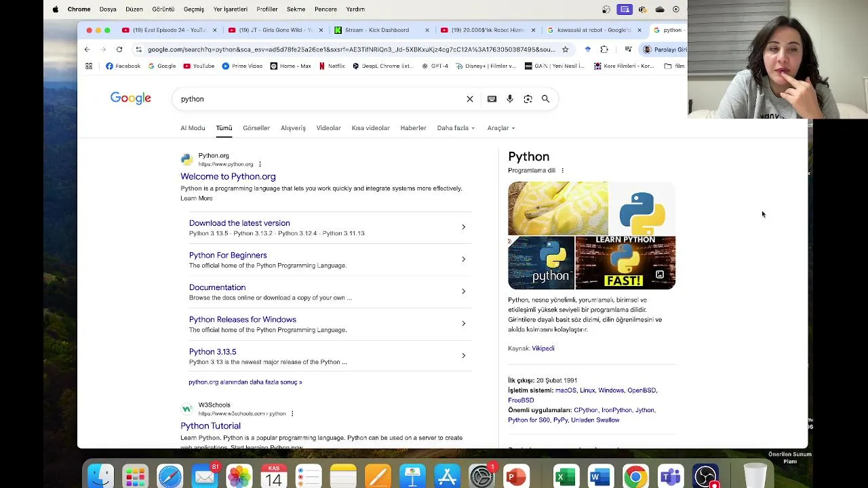Open the yellow python snake image
This screenshot has height=488, width=868.
pyautogui.click(x=558, y=208)
